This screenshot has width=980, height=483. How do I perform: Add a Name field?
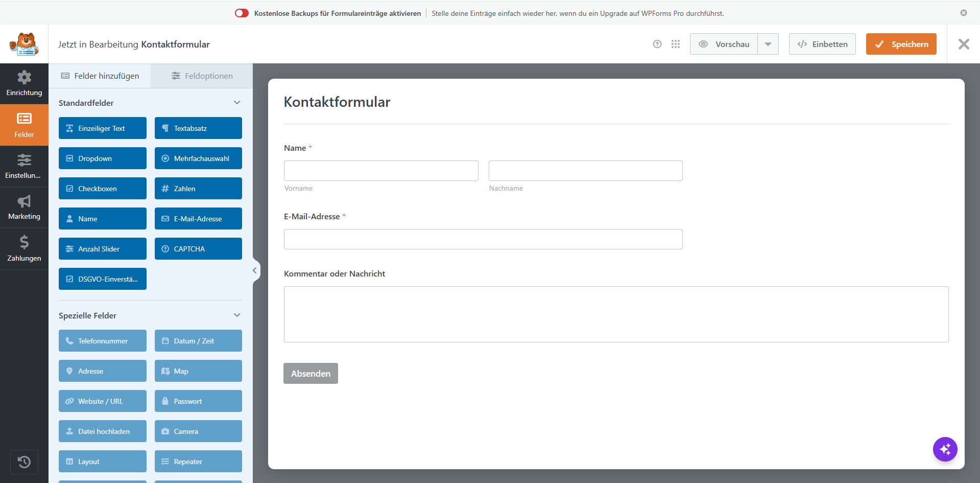[103, 219]
